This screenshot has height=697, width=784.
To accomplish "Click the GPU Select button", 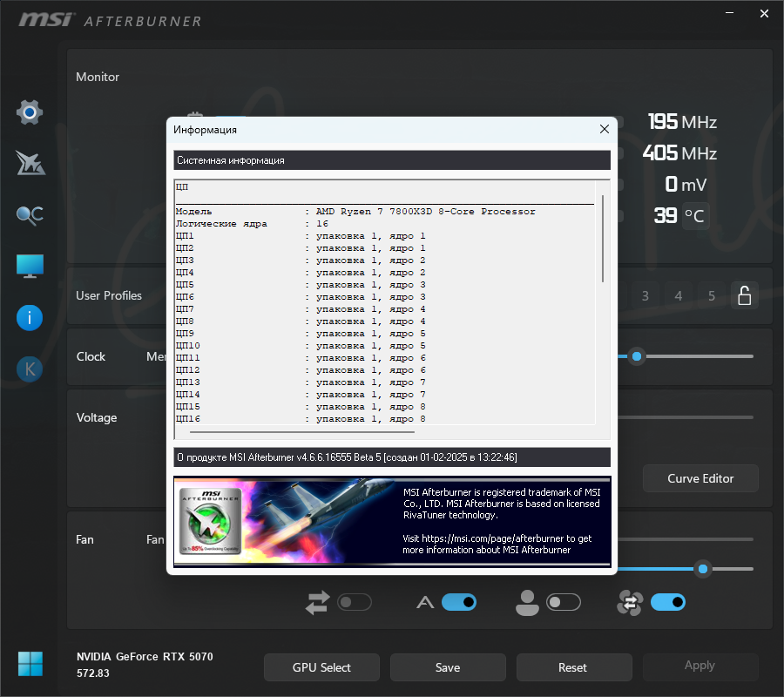I will pos(321,667).
